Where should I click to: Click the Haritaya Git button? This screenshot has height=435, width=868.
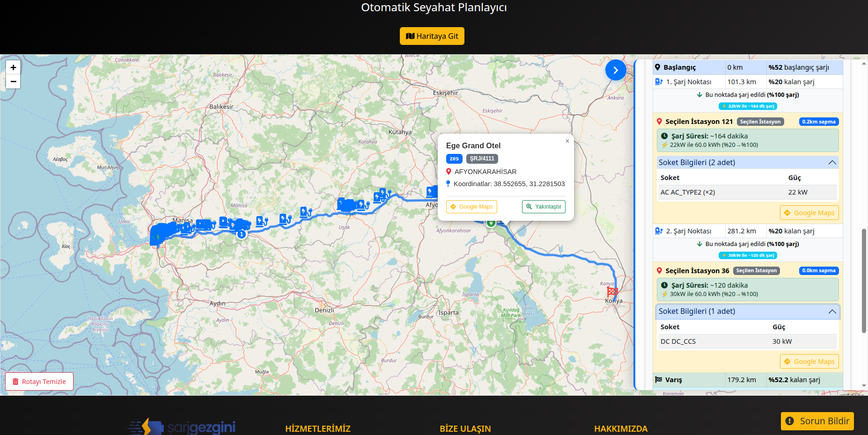click(x=432, y=36)
